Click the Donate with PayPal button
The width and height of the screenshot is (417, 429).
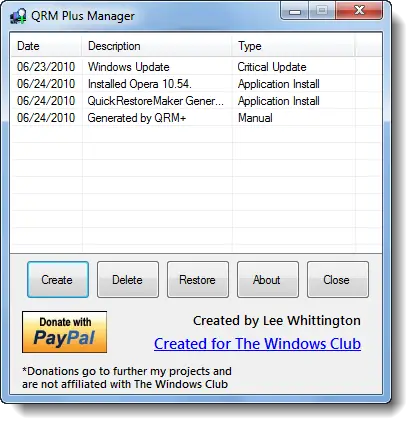pos(64,332)
